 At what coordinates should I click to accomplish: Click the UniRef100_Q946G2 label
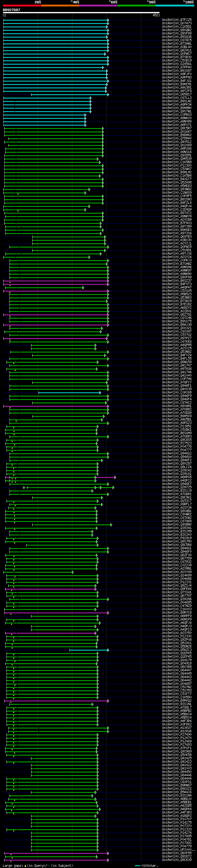tap(176, 454)
